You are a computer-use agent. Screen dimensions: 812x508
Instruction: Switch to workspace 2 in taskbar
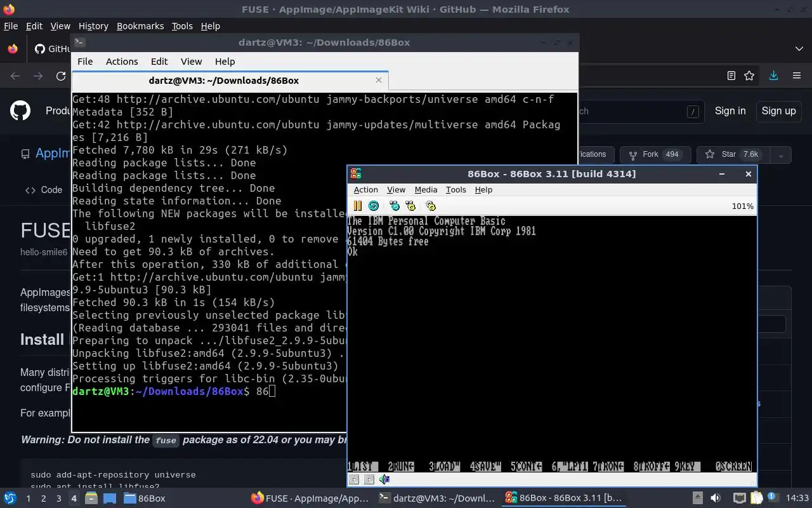pos(43,498)
